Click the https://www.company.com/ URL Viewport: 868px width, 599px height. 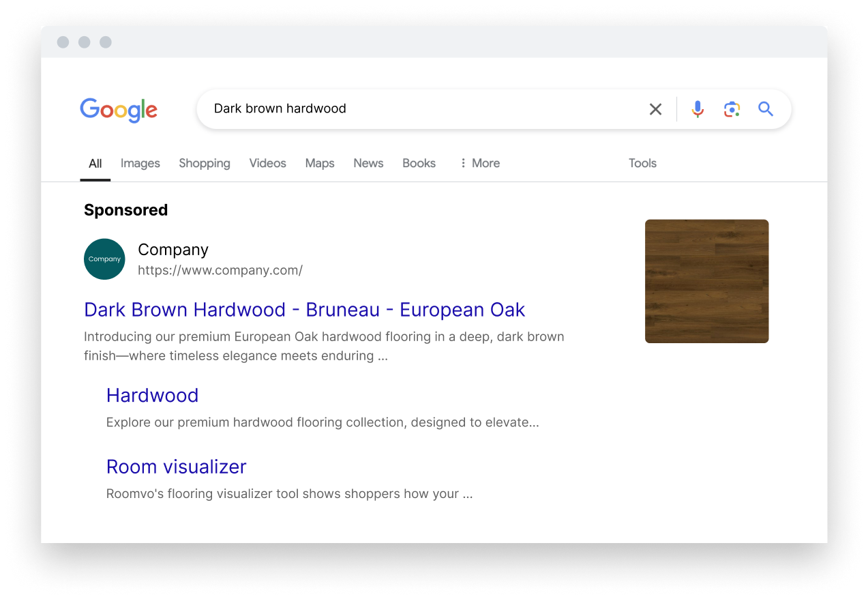220,270
